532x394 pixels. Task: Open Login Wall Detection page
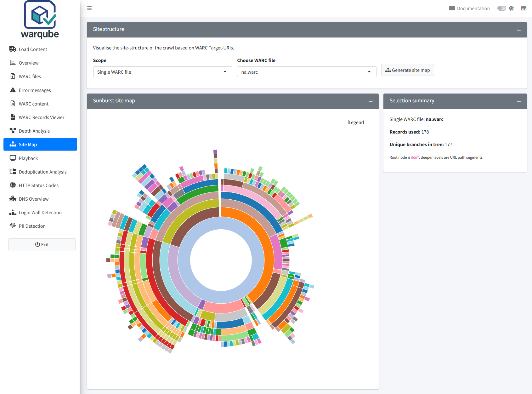tap(40, 212)
